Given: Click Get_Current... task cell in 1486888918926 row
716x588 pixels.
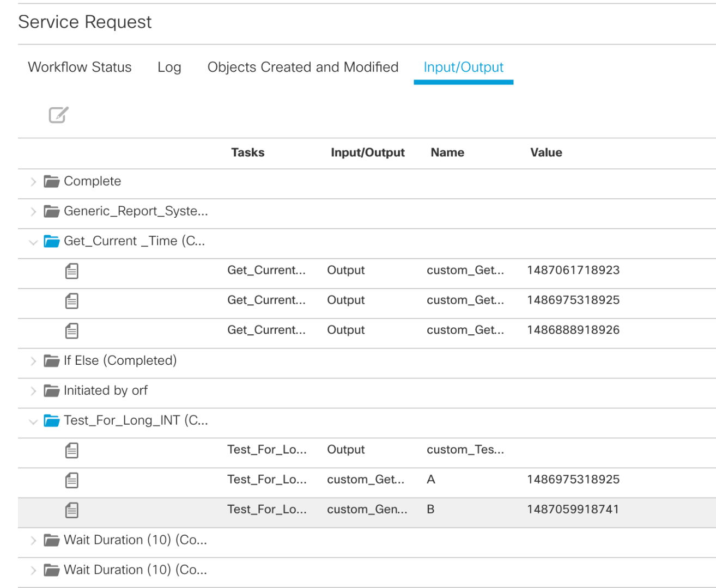Looking at the screenshot, I should [x=266, y=330].
